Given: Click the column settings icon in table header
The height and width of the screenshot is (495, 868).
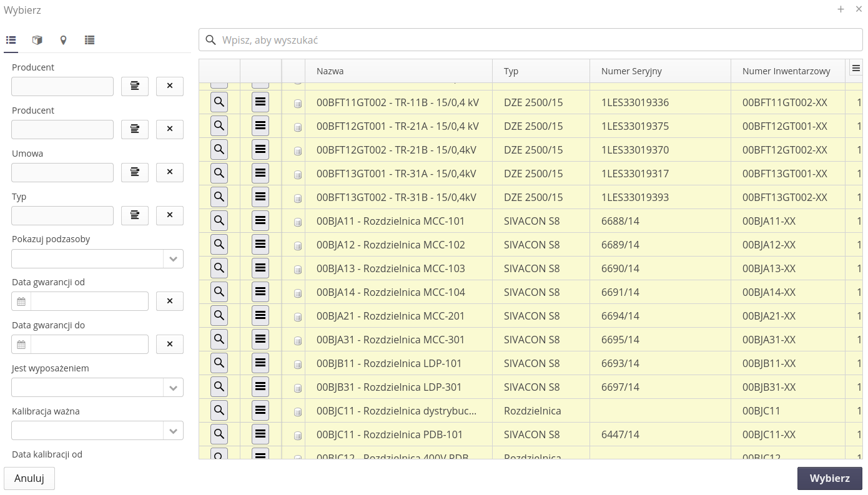Looking at the screenshot, I should [856, 69].
